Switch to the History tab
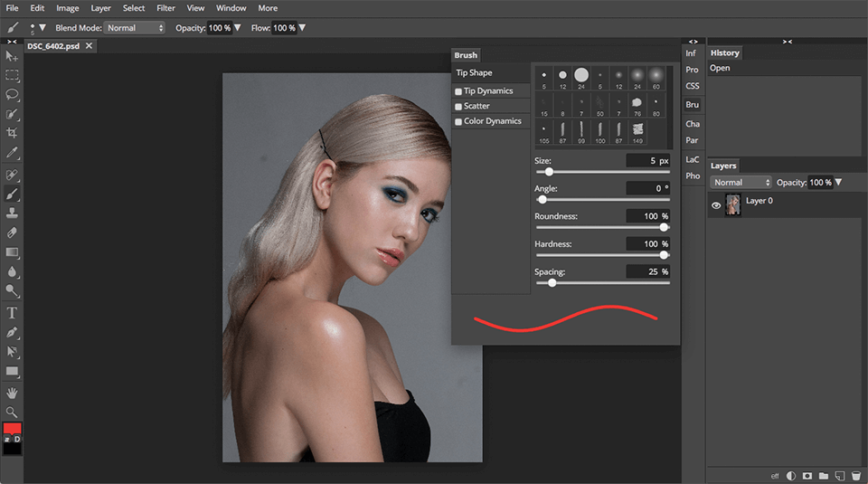This screenshot has height=484, width=868. (724, 53)
